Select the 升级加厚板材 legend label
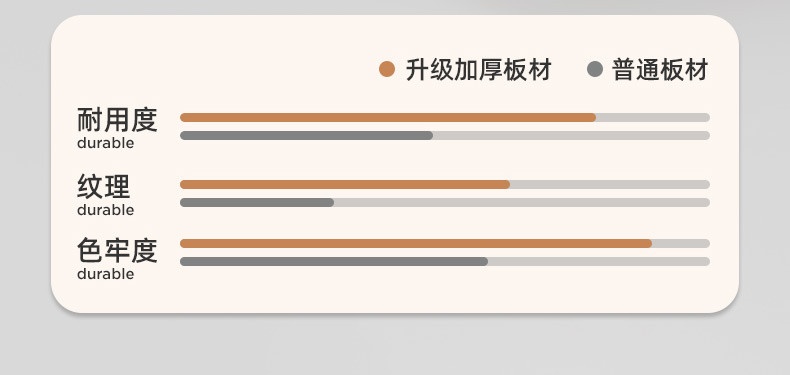The width and height of the screenshot is (790, 375). [479, 70]
